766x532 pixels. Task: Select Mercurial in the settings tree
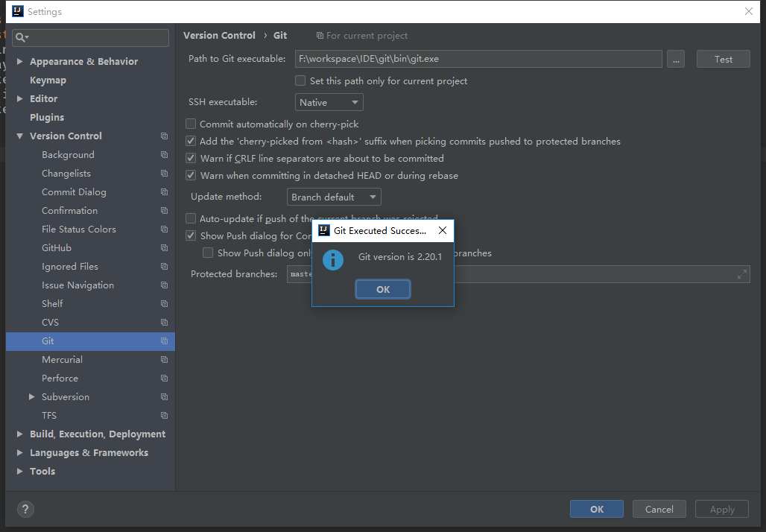click(62, 360)
